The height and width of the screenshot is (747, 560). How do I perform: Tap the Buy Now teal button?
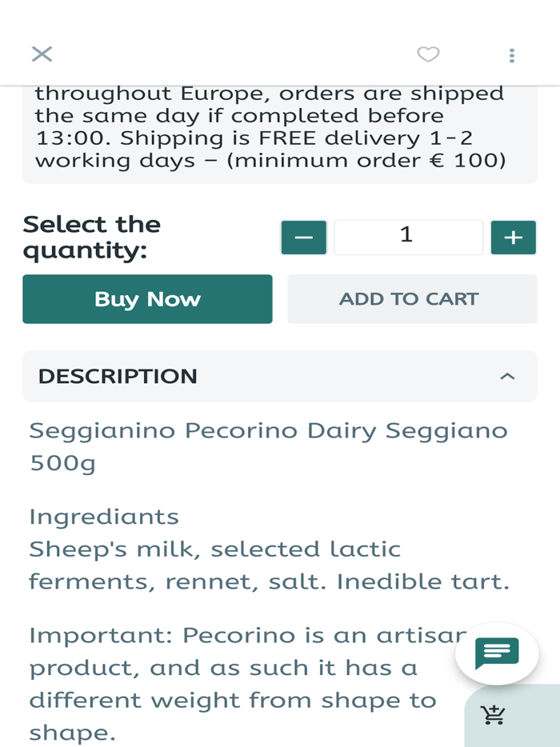coord(147,298)
